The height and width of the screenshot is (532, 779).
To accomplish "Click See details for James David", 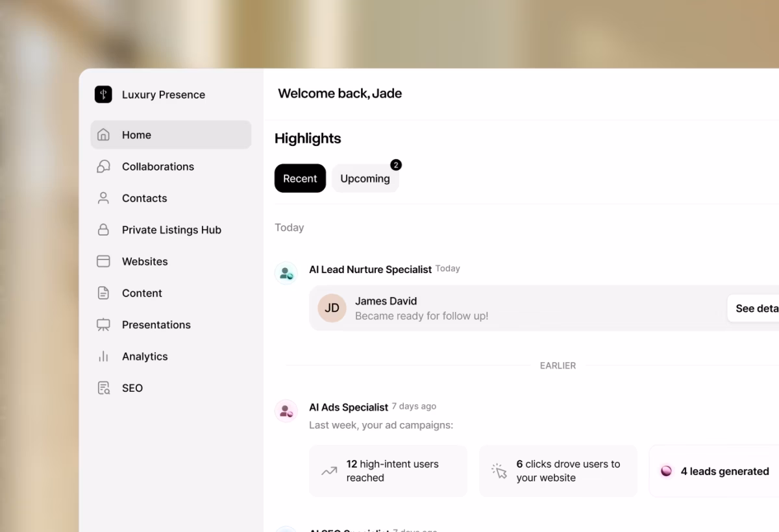I will click(x=754, y=309).
